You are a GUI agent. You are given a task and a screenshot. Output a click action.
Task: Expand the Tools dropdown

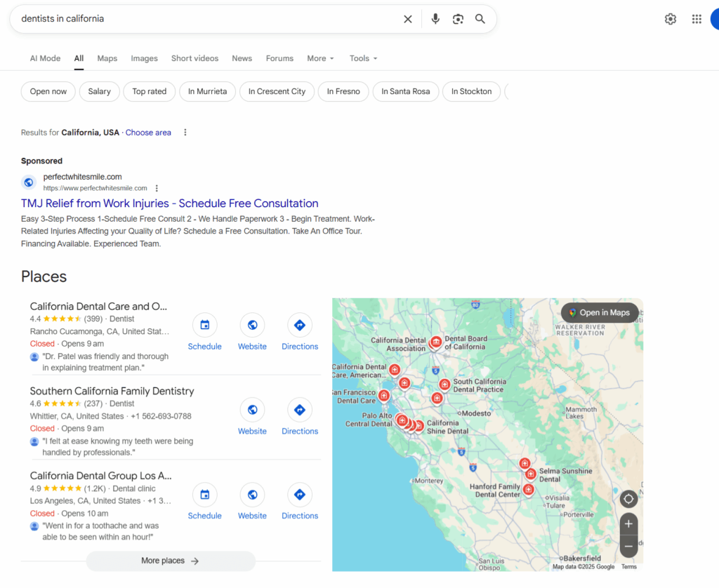click(363, 59)
